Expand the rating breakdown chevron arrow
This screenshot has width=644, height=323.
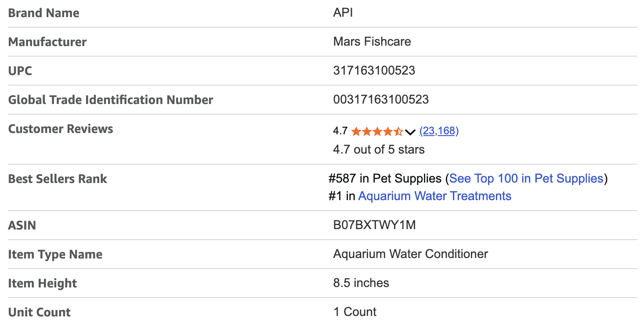(410, 132)
